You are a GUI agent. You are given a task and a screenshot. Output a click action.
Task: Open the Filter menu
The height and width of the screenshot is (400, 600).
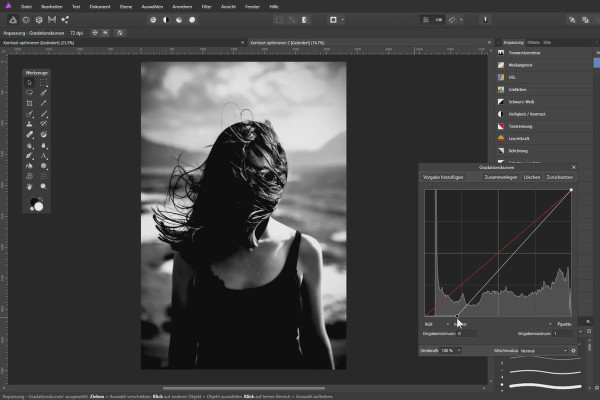(206, 7)
